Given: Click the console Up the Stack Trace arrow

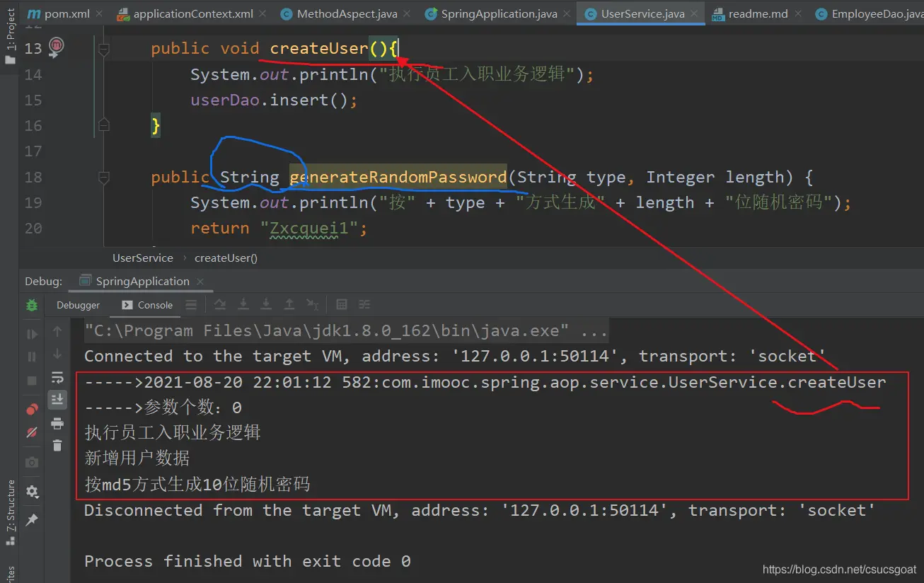Looking at the screenshot, I should click(x=57, y=331).
